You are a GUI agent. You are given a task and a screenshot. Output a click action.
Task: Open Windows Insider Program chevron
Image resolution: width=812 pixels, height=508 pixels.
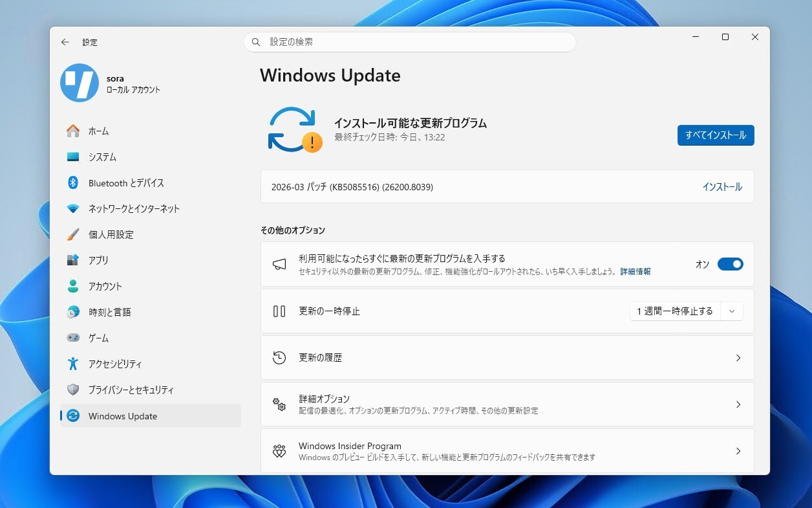click(x=738, y=451)
